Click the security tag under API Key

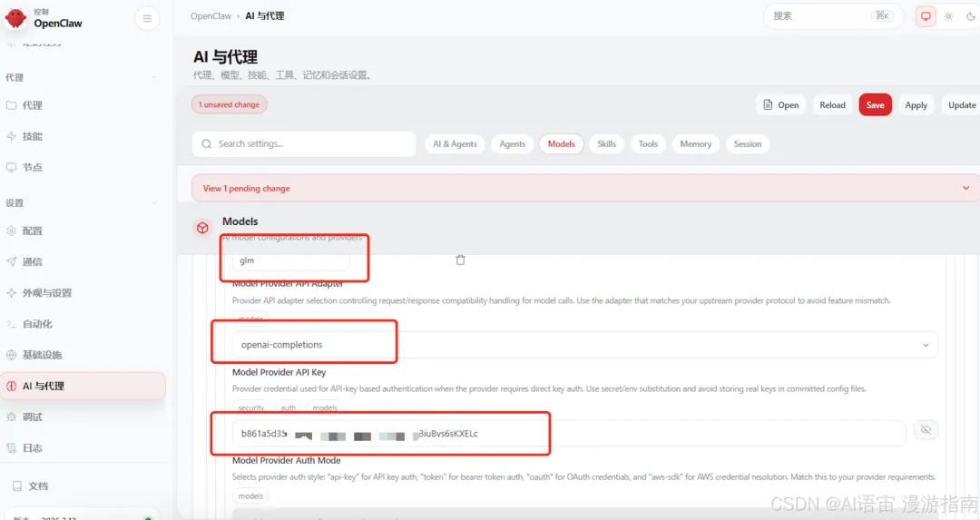coord(251,407)
